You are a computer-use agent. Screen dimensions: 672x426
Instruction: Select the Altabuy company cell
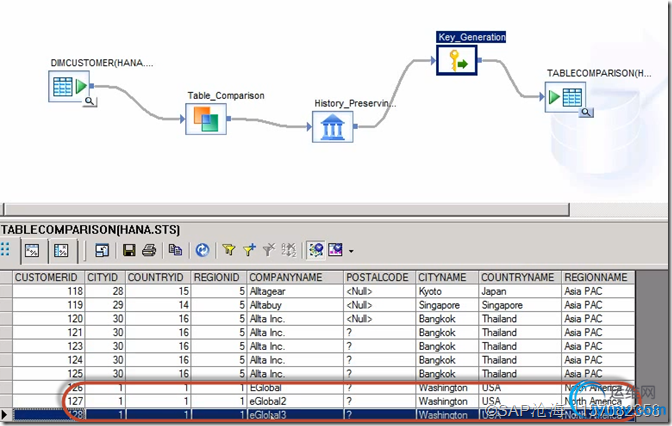(x=295, y=305)
